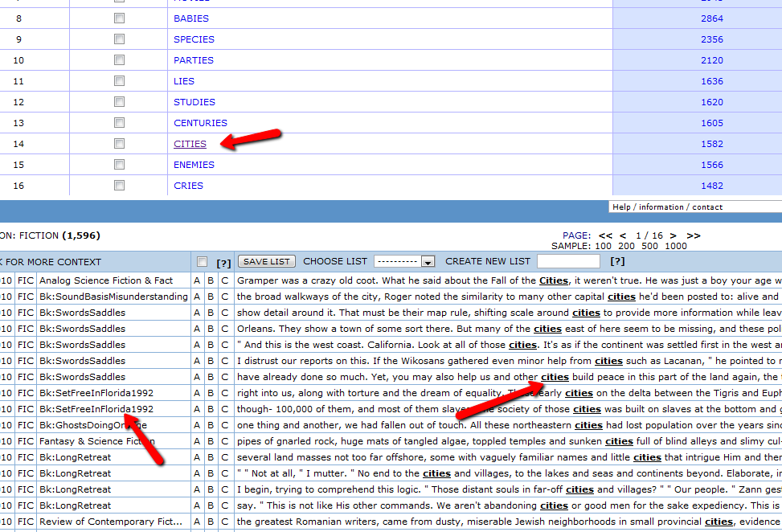Jump to last page with >> control
782x532 pixels.
pos(694,235)
